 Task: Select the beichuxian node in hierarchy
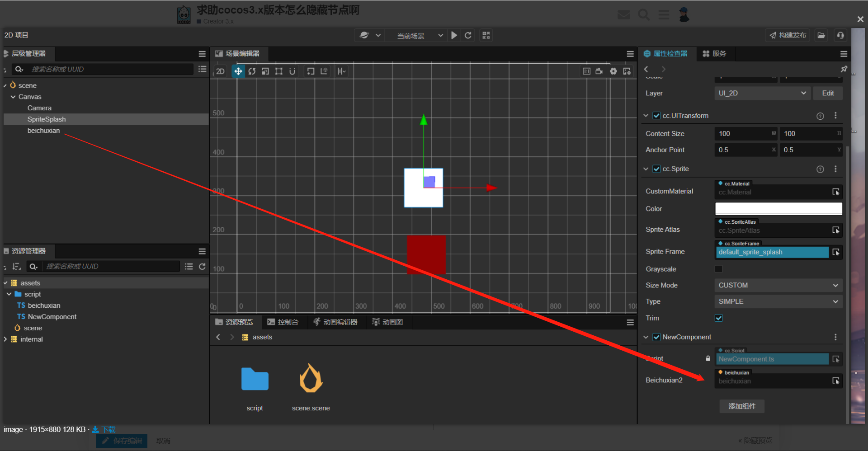[43, 131]
